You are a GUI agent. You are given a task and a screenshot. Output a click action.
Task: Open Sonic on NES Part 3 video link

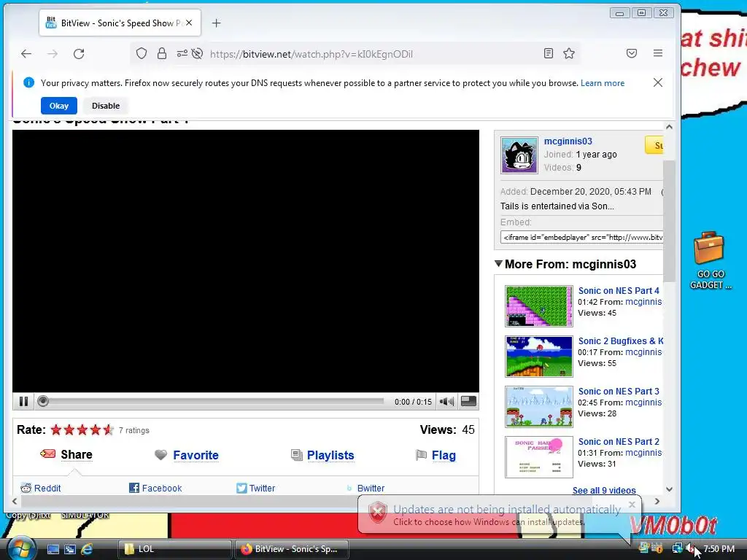[x=619, y=392]
